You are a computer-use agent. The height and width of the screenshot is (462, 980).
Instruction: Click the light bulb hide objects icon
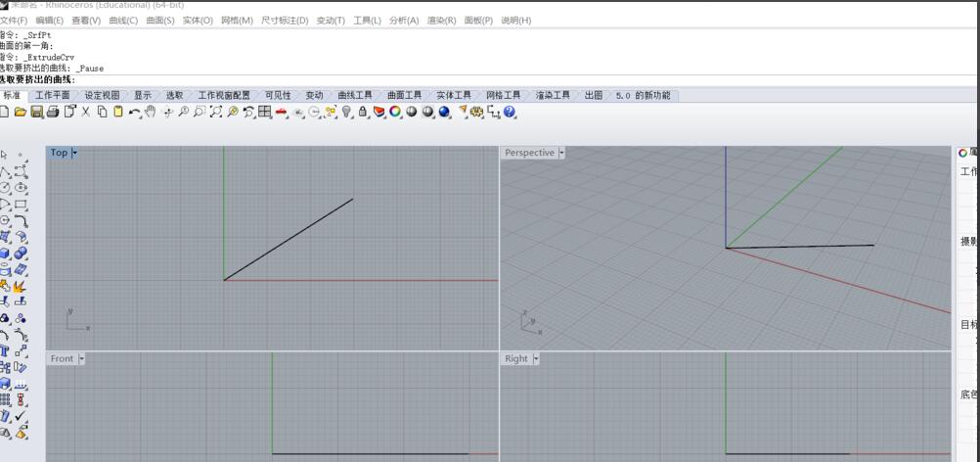coord(347,112)
